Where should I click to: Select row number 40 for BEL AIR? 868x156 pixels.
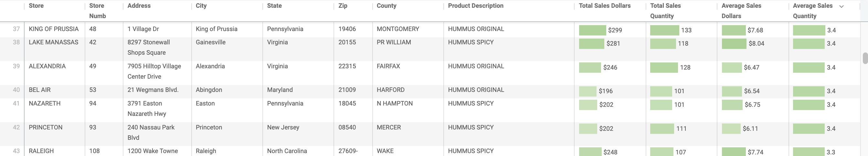[16, 90]
